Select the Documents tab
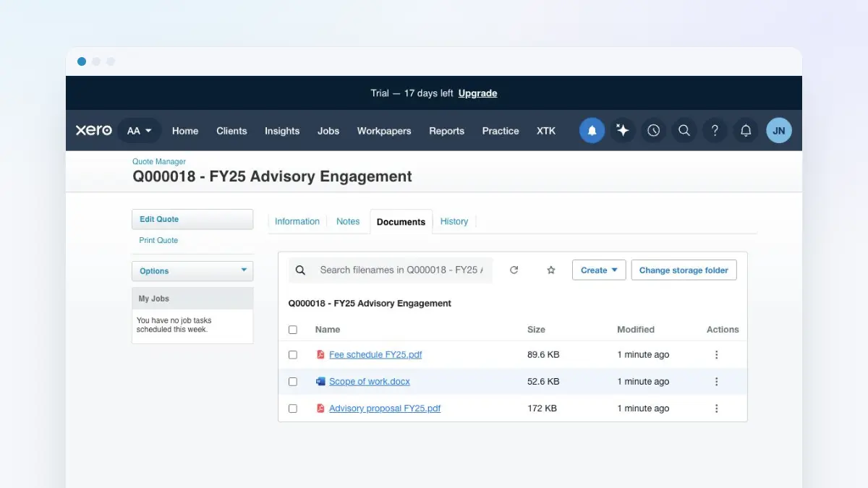This screenshot has height=488, width=868. 401,222
